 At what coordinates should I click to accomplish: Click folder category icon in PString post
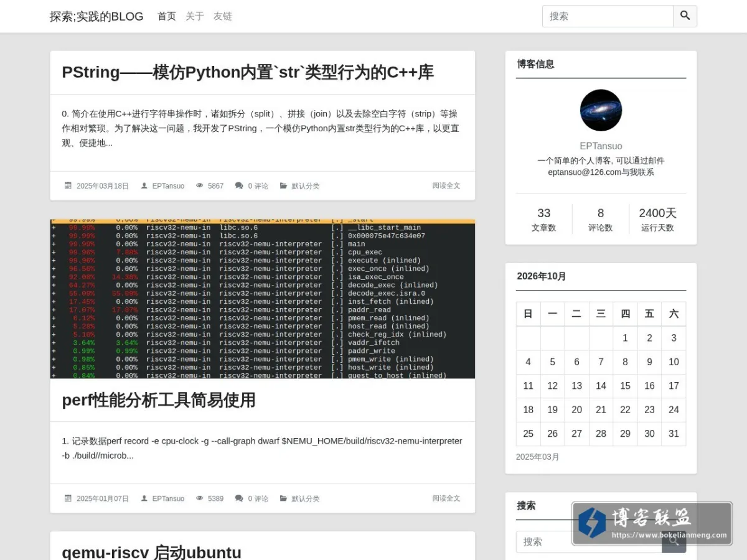pyautogui.click(x=283, y=185)
